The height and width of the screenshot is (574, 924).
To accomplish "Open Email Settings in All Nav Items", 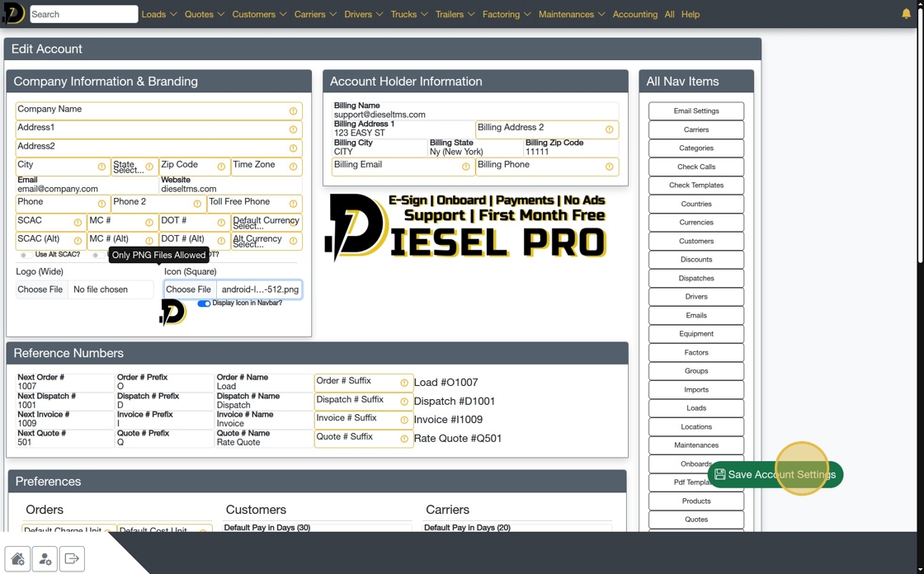I will click(696, 111).
